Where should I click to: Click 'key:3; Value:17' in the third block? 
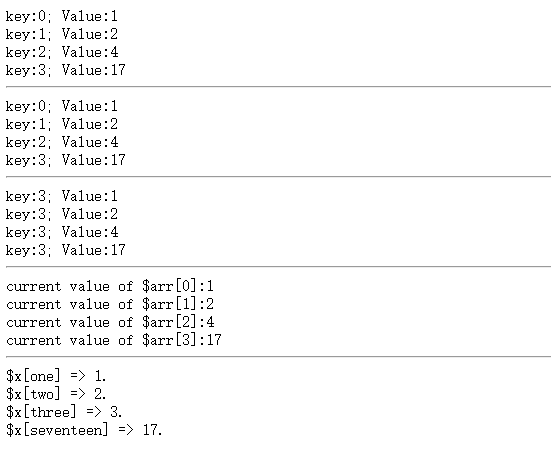66,250
